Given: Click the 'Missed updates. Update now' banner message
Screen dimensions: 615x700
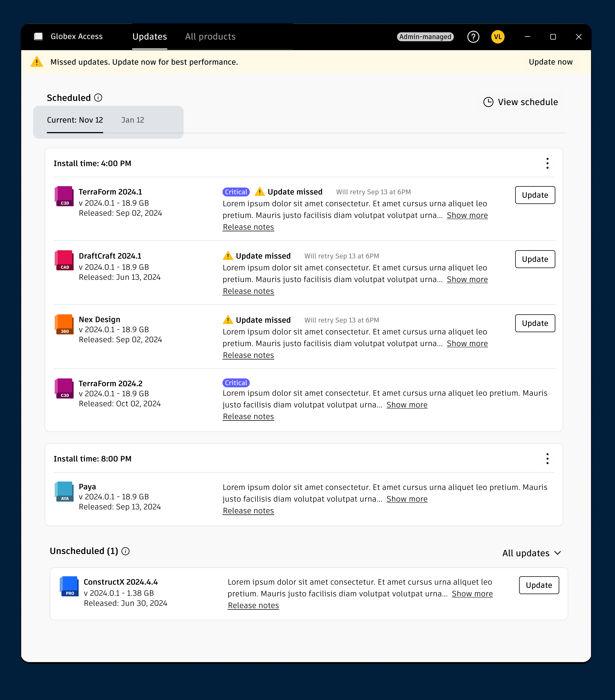Looking at the screenshot, I should click(x=144, y=62).
